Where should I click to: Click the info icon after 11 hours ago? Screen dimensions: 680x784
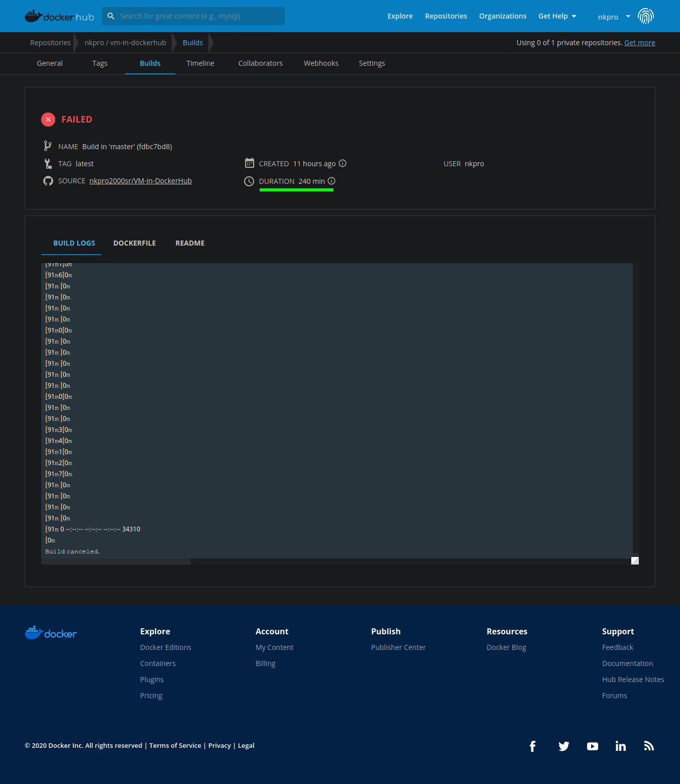tap(343, 163)
